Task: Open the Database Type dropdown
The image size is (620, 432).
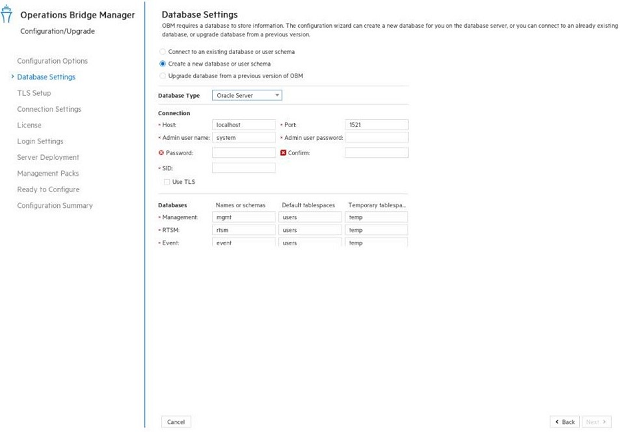Action: tap(247, 95)
